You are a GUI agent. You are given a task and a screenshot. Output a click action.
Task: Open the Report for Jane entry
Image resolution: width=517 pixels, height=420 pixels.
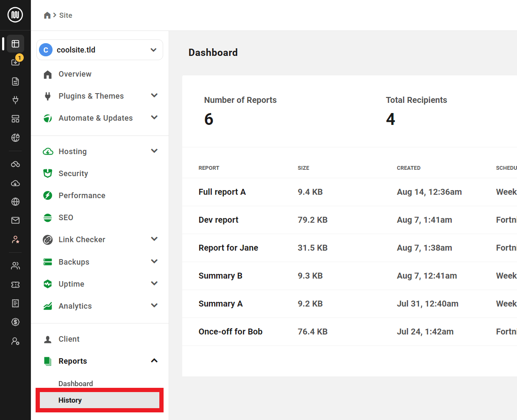tap(228, 248)
